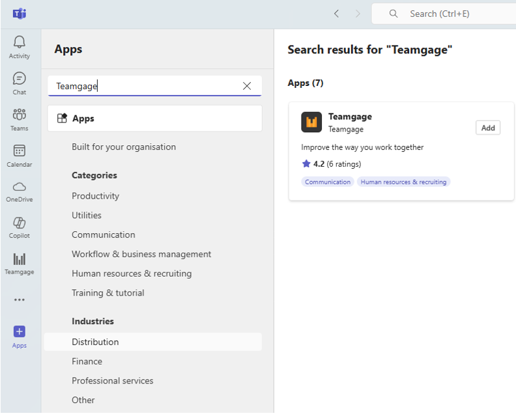Choose the Productivity category

(x=96, y=196)
